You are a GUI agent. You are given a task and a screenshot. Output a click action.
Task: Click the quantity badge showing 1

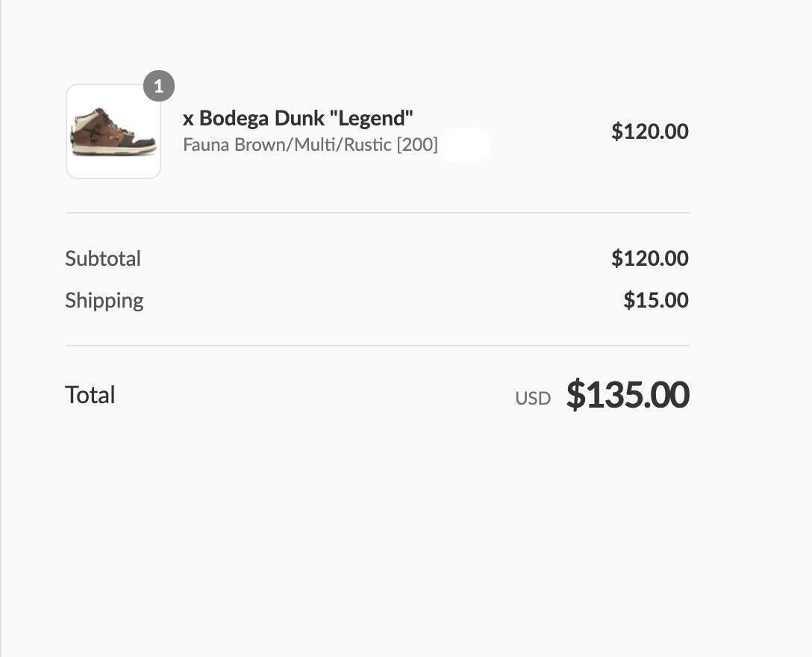click(158, 87)
